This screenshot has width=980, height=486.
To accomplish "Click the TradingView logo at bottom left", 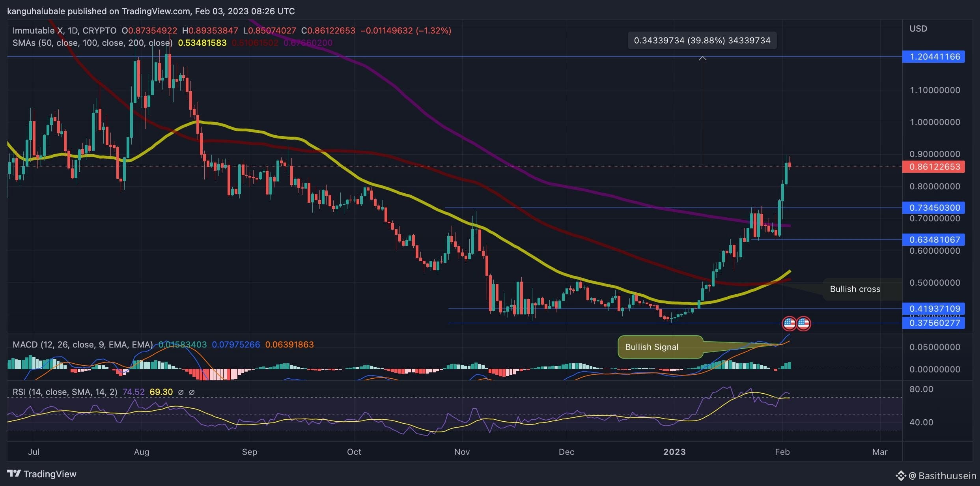I will (x=42, y=474).
